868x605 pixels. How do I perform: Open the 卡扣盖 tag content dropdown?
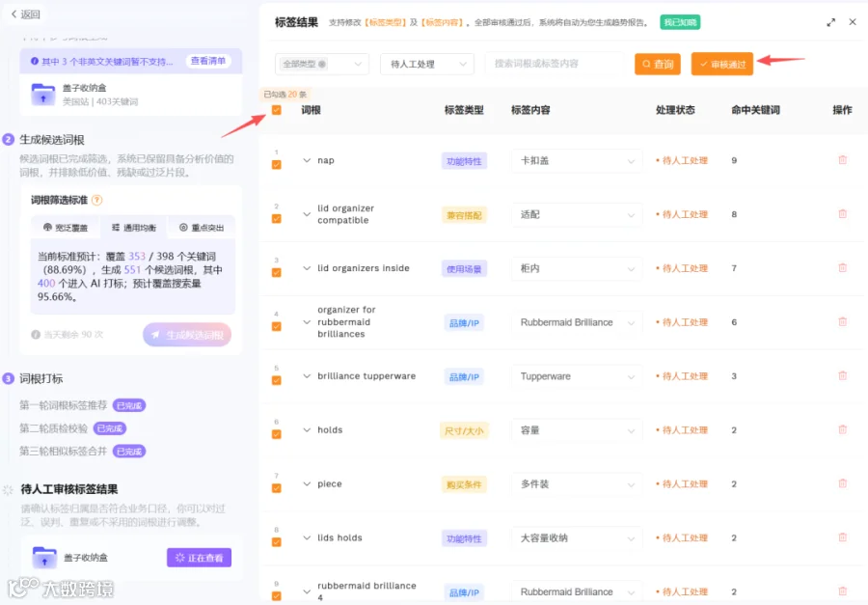point(577,161)
